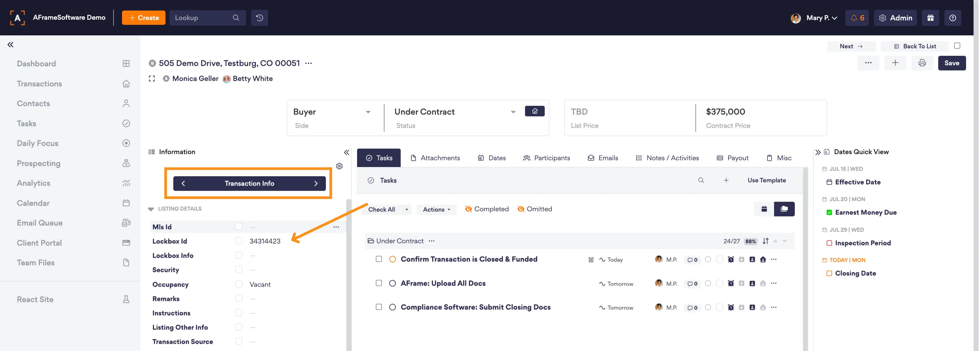The width and height of the screenshot is (980, 351).
Task: Open comments bubble on AFrame Upload All Docs
Action: tap(692, 284)
